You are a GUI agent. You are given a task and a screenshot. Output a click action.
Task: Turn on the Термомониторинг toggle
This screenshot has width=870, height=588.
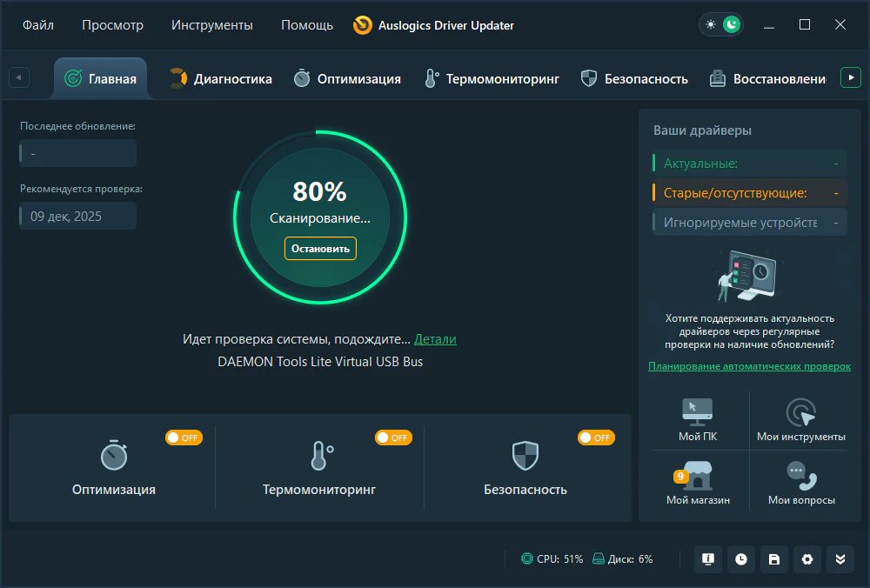click(x=393, y=438)
